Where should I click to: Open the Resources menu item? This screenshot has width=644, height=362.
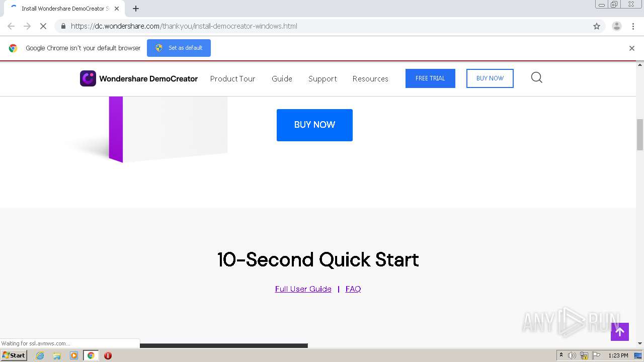click(370, 78)
